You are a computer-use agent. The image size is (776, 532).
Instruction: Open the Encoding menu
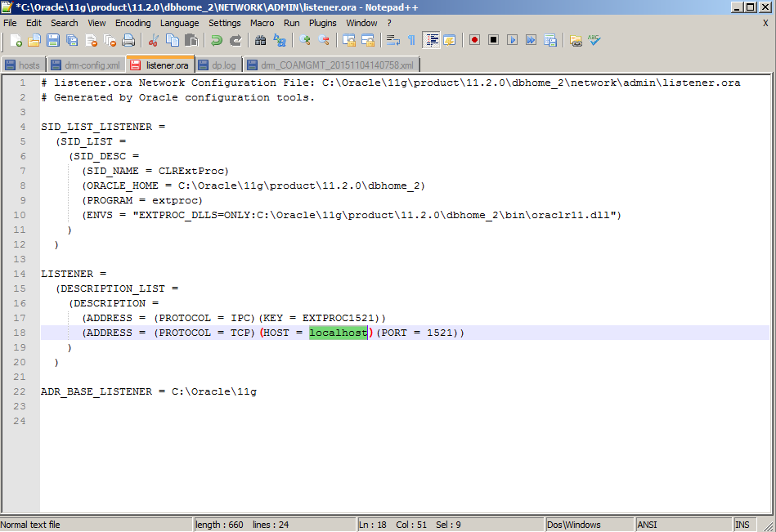[x=132, y=23]
